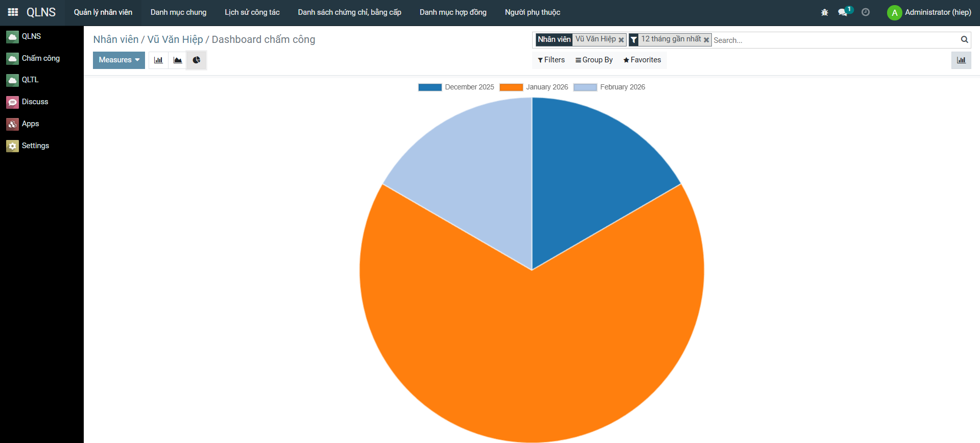
Task: Open the Filters dropdown
Action: click(x=551, y=60)
